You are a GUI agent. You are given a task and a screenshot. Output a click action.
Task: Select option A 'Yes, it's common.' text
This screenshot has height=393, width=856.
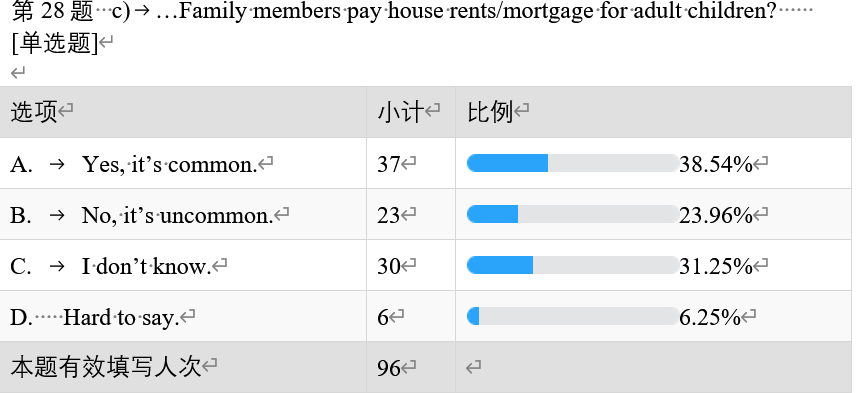(169, 164)
